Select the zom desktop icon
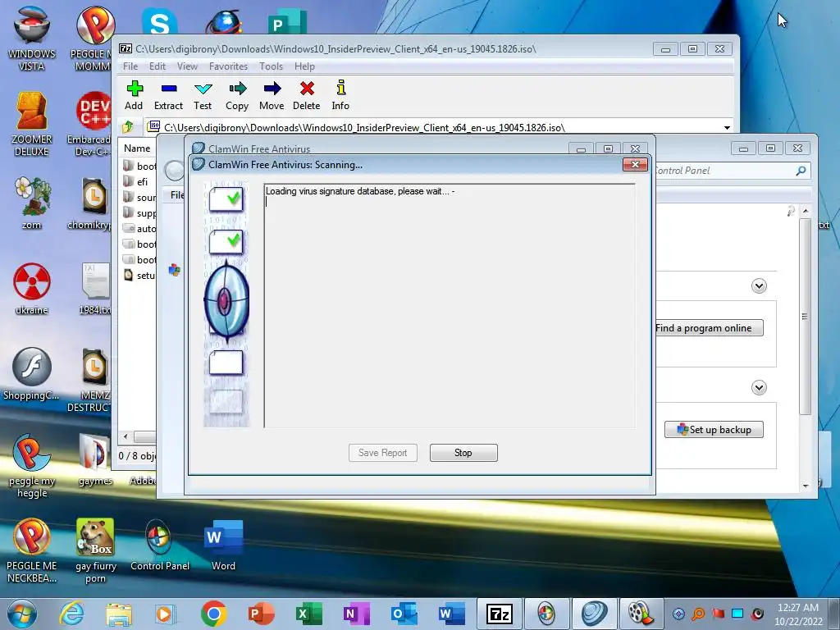 tap(32, 203)
